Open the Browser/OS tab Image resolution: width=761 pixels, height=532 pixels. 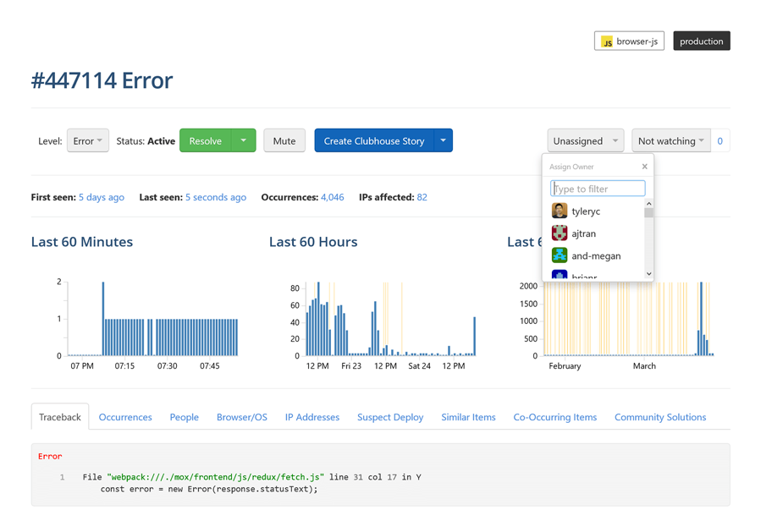click(242, 417)
